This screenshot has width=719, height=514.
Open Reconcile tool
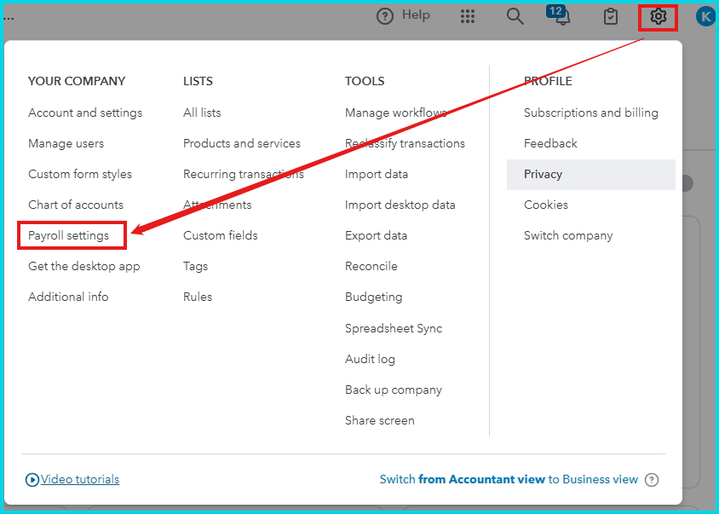click(371, 266)
